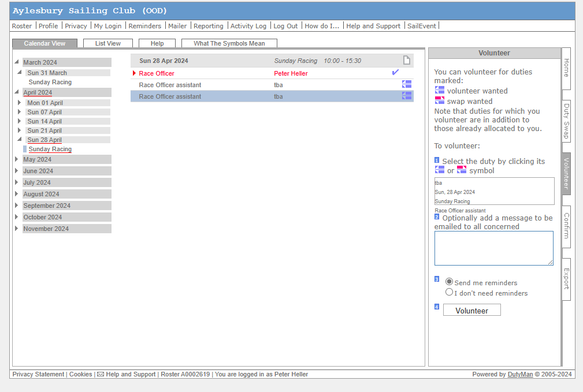Click the document icon in Sun 28 Apr header
Viewport: 583px width, 392px height.
click(406, 61)
